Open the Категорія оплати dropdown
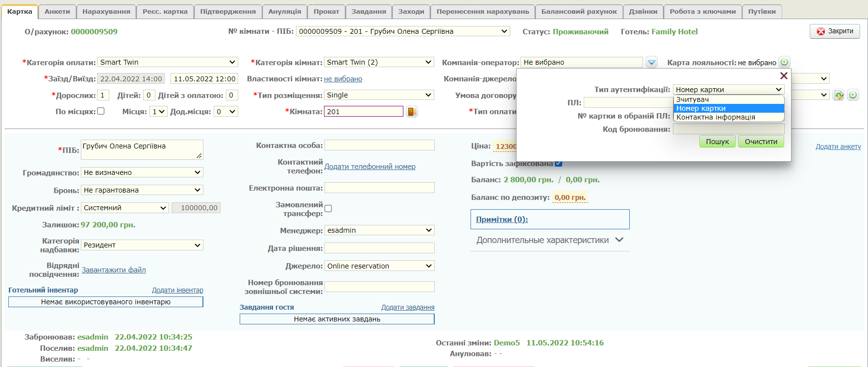868x367 pixels. coord(168,62)
